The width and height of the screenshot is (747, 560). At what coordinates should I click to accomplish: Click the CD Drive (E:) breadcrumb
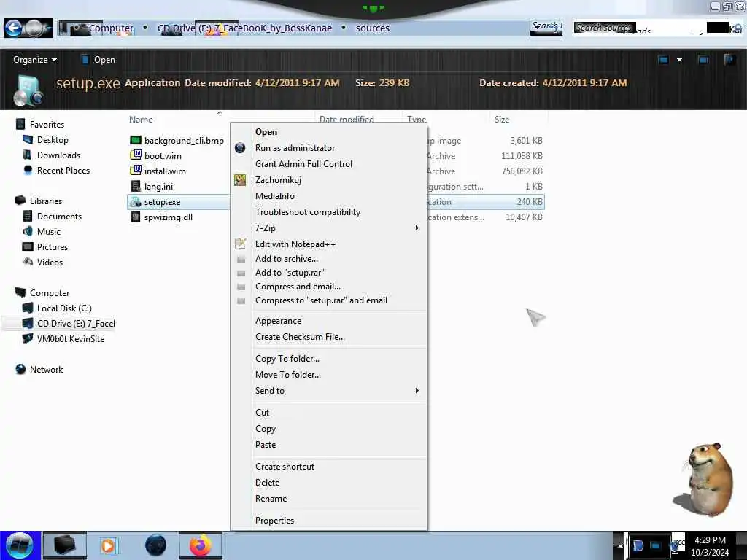pos(244,28)
